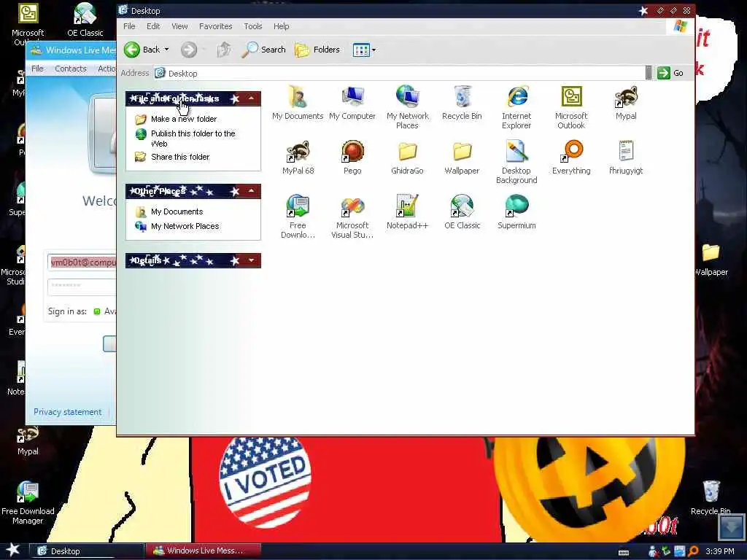747x560 pixels.
Task: Expand the Details panel
Action: coord(251,260)
